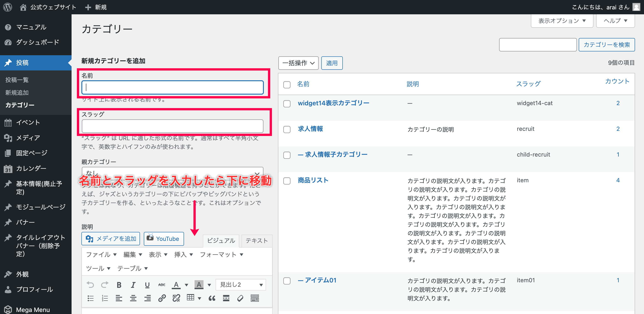644x314 pixels.
Task: Check the 商品リスト category checkbox
Action: 287,180
